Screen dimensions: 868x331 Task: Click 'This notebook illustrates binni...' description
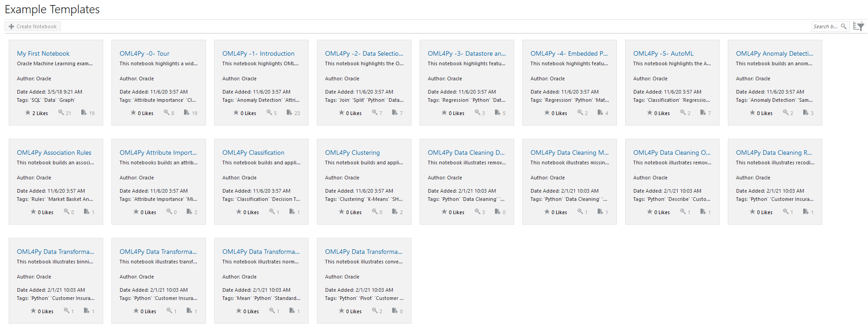[x=55, y=262]
